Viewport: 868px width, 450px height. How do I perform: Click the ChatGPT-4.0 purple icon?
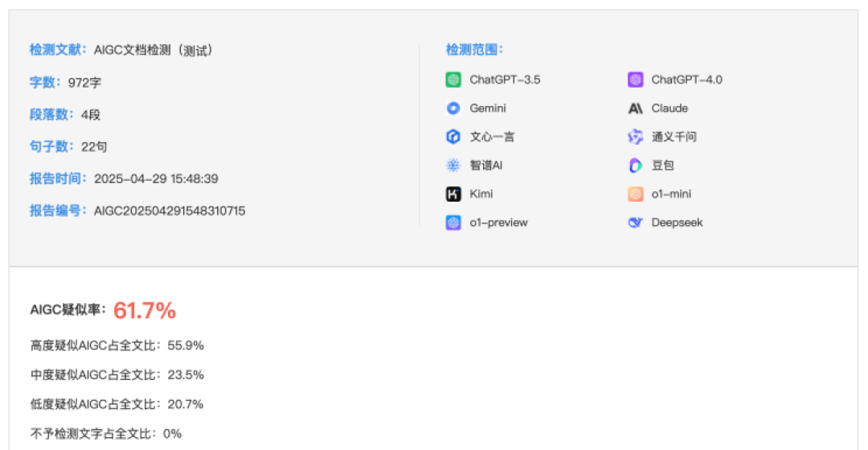coord(636,80)
